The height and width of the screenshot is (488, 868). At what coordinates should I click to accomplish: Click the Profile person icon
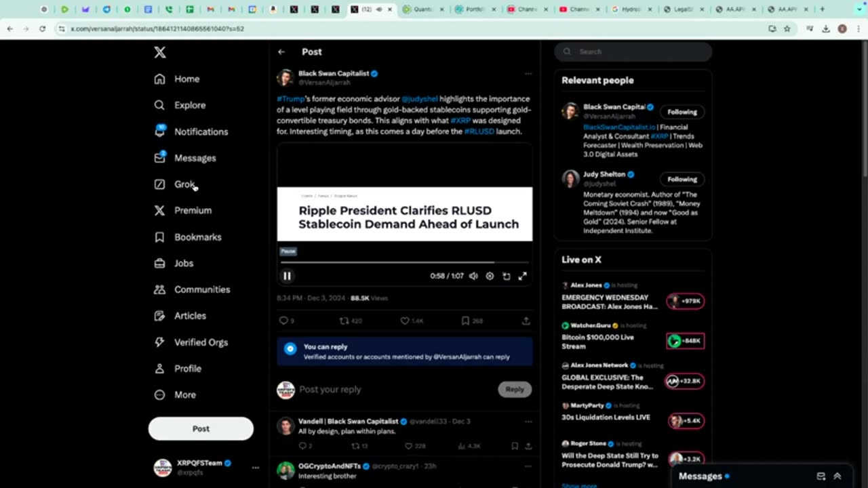pos(159,369)
